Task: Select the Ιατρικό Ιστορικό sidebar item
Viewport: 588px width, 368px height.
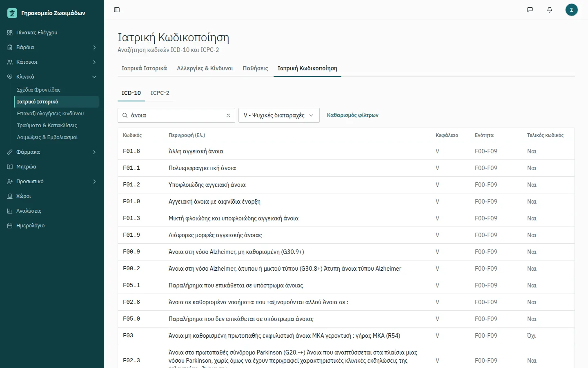Action: (x=56, y=102)
